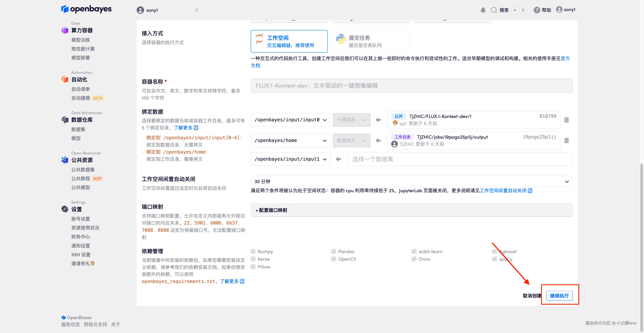Toggle the Numpy dependency checkbox
Image resolution: width=644 pixels, height=333 pixels.
[253, 251]
